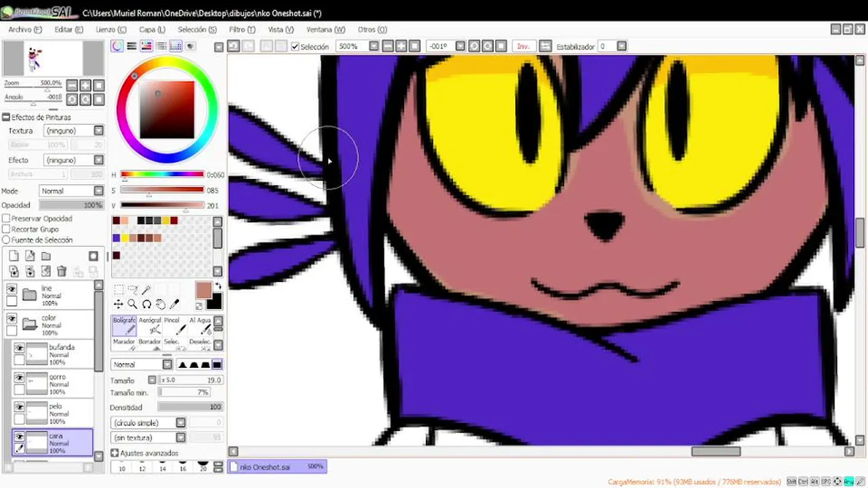Select the cara layer
The height and width of the screenshot is (488, 868).
tap(52, 443)
